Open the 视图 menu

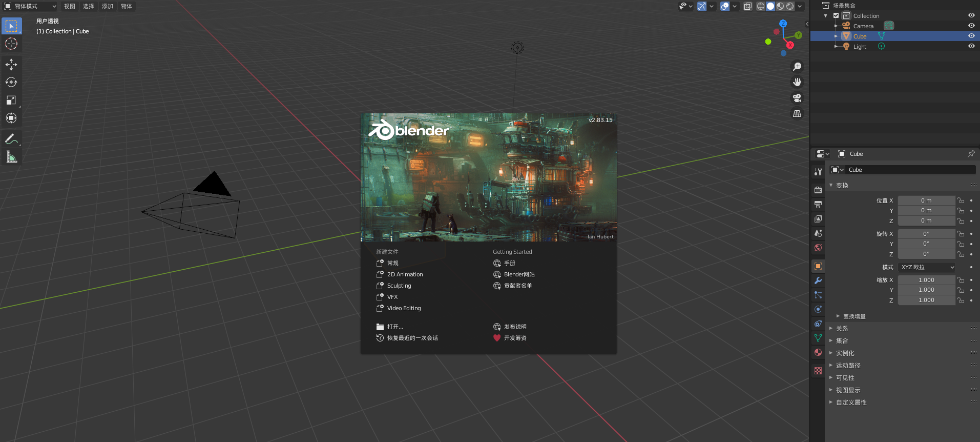click(x=69, y=6)
